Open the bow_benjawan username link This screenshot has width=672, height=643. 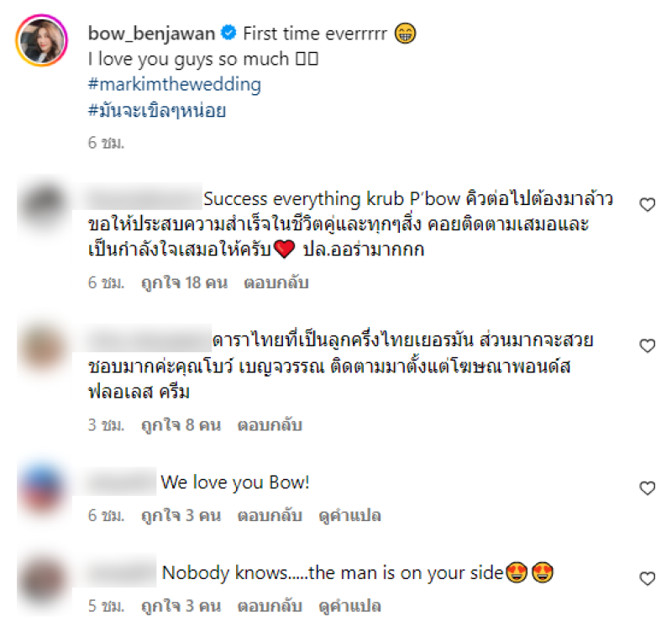click(x=151, y=34)
